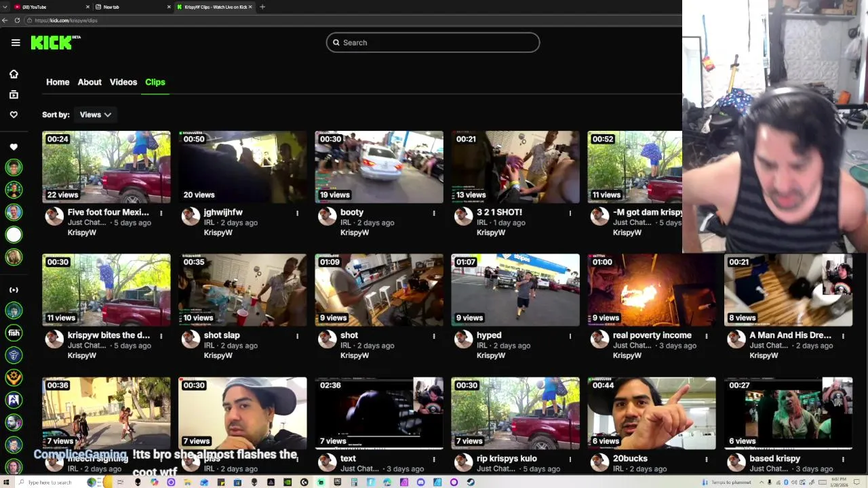The width and height of the screenshot is (868, 488).
Task: Open options menu for 'krispyw bites the d...' clip
Action: 161,335
